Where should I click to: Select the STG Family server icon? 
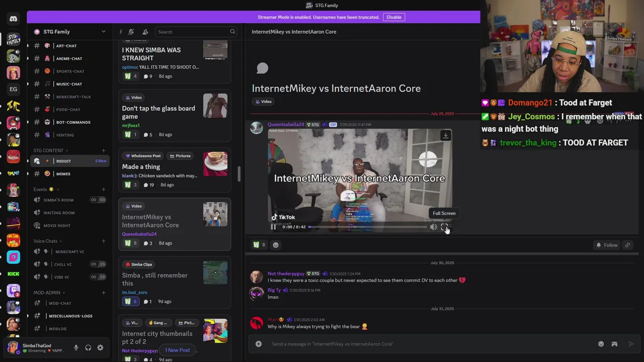point(14,39)
